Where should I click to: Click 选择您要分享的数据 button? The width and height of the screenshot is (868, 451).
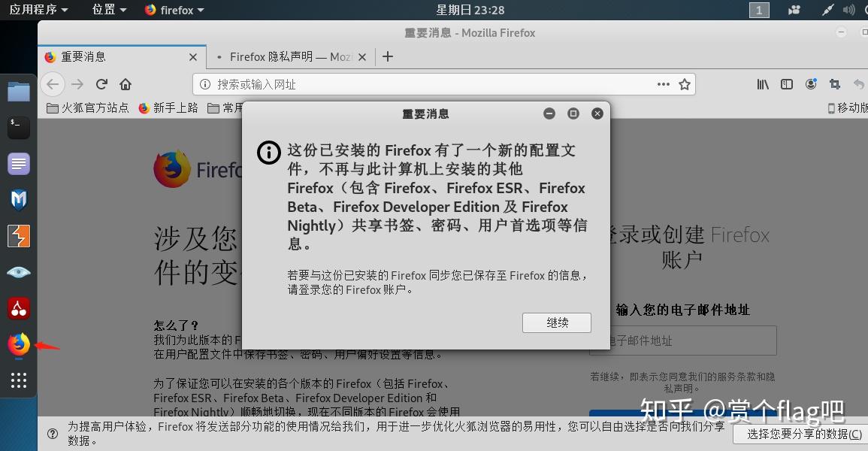pyautogui.click(x=804, y=434)
